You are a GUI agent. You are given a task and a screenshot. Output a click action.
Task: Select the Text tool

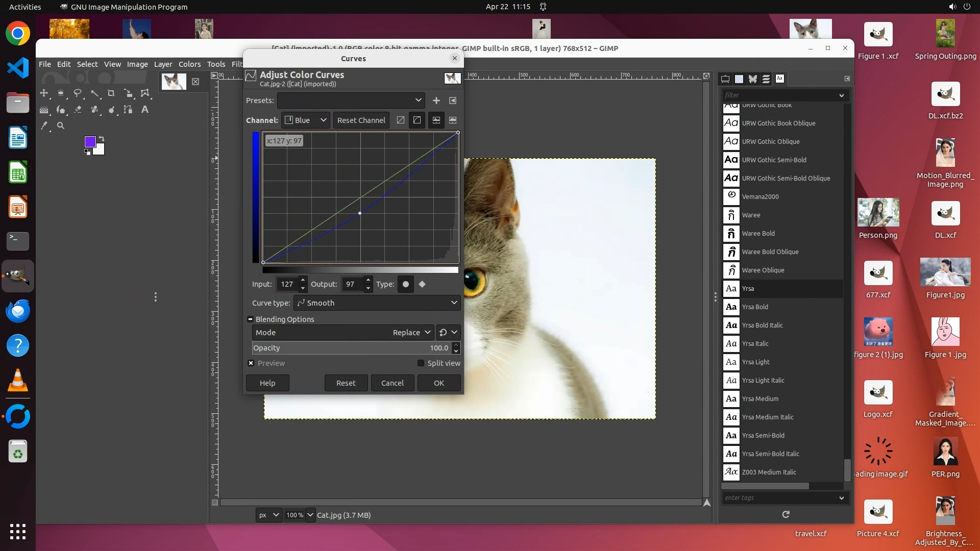click(145, 110)
